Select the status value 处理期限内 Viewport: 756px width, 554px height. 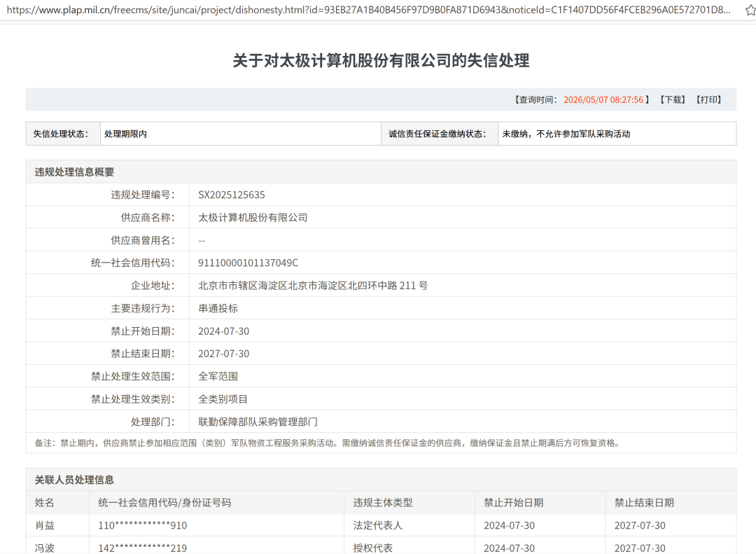(x=126, y=134)
